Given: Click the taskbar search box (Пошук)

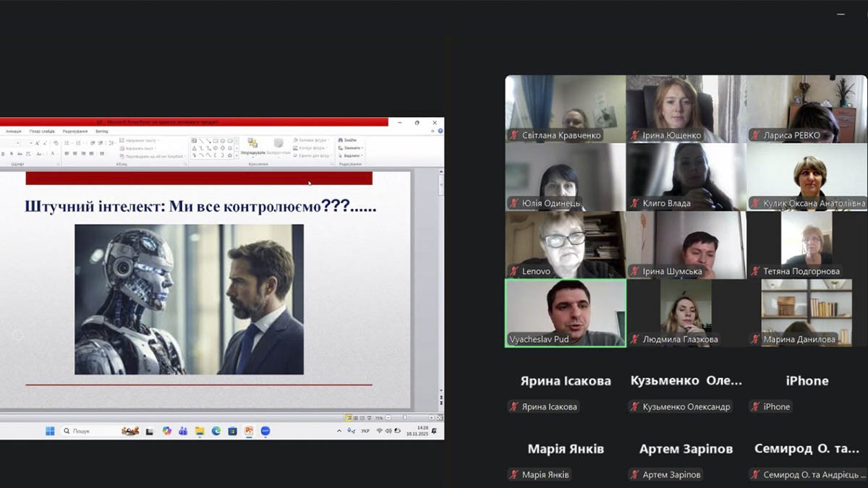Looking at the screenshot, I should click(x=88, y=431).
